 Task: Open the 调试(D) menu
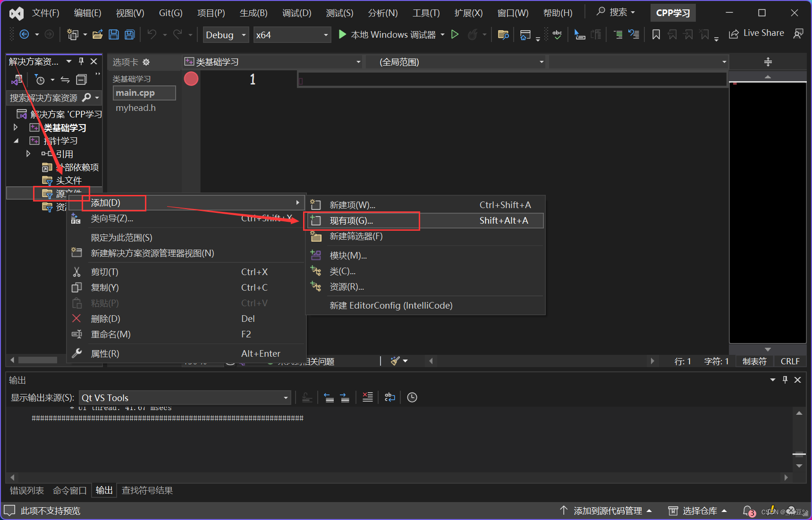296,13
